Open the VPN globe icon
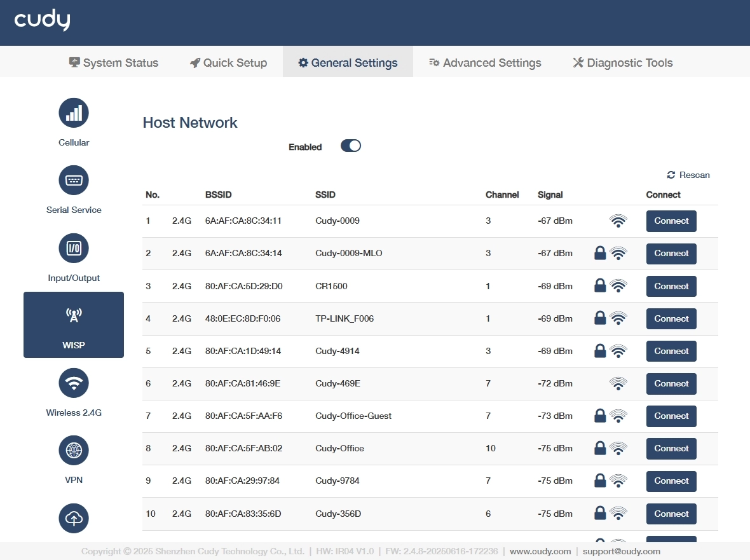 (74, 451)
